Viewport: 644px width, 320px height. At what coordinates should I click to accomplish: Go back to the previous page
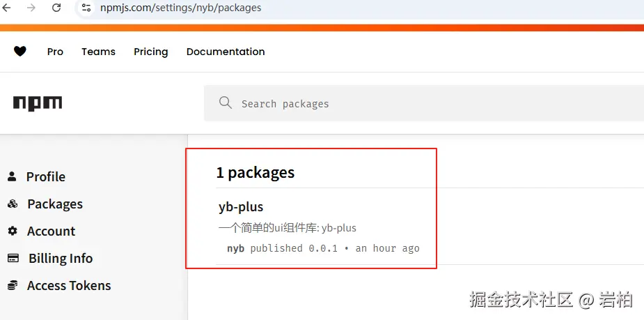7,8
